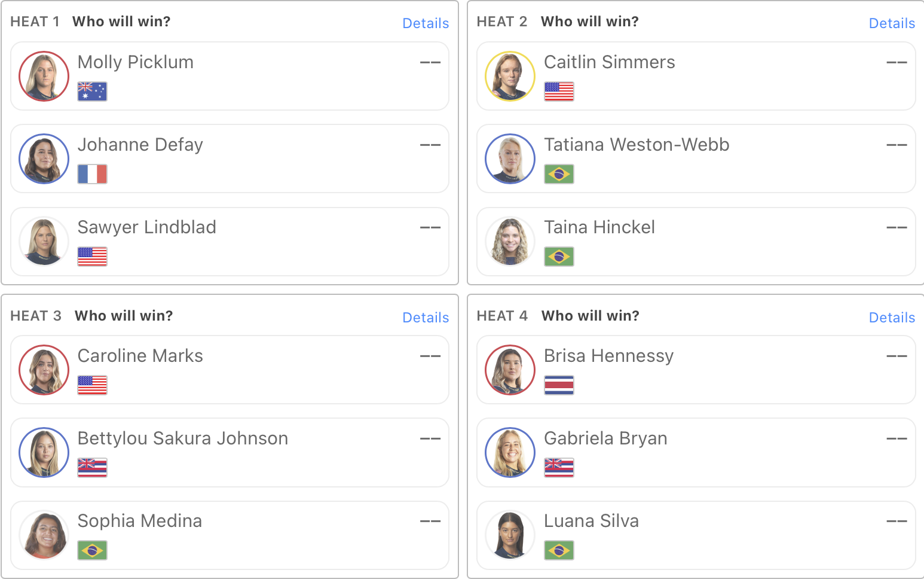The height and width of the screenshot is (579, 924).
Task: Click the Australian flag under Molly Picklum
Action: point(93,92)
